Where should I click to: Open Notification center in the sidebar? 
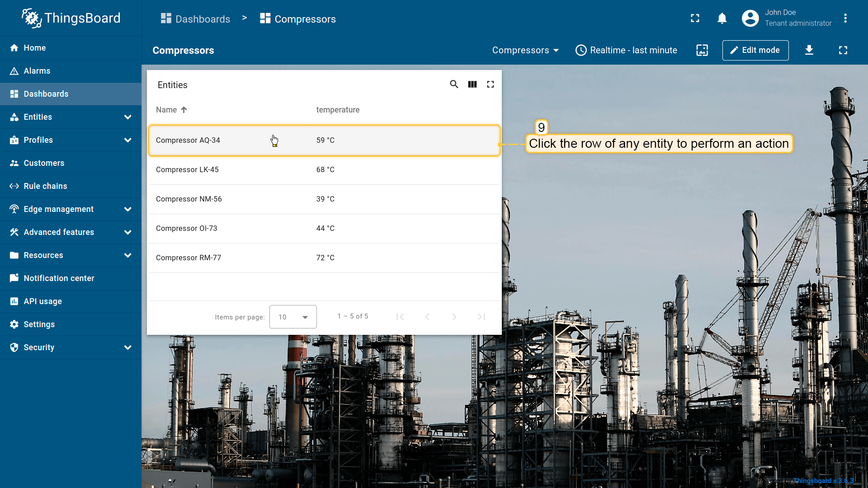(x=59, y=278)
